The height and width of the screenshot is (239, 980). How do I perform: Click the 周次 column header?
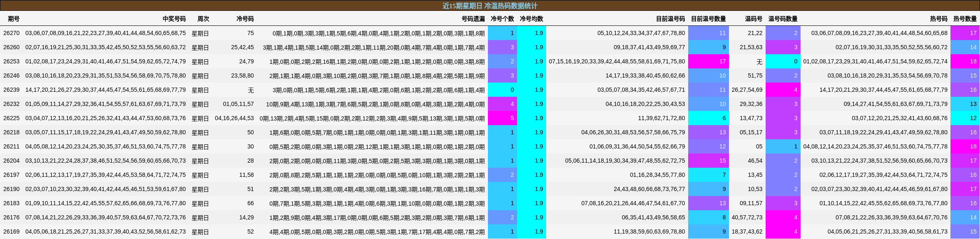coord(203,19)
